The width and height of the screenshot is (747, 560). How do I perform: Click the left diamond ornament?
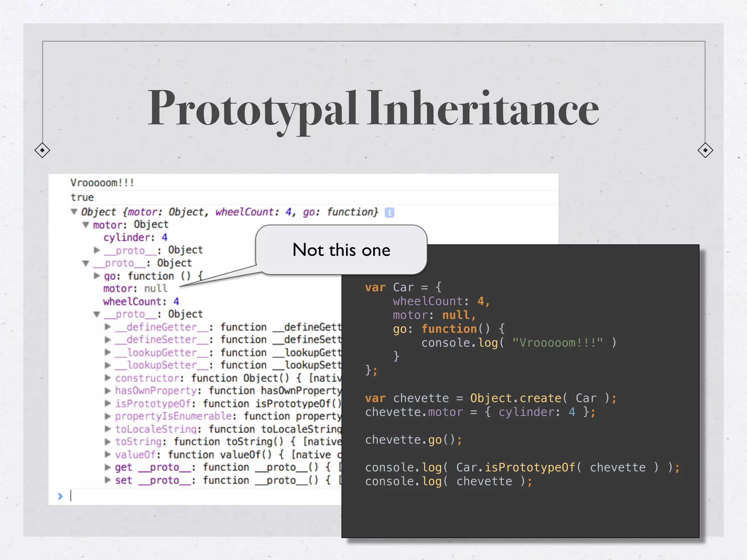tap(42, 150)
